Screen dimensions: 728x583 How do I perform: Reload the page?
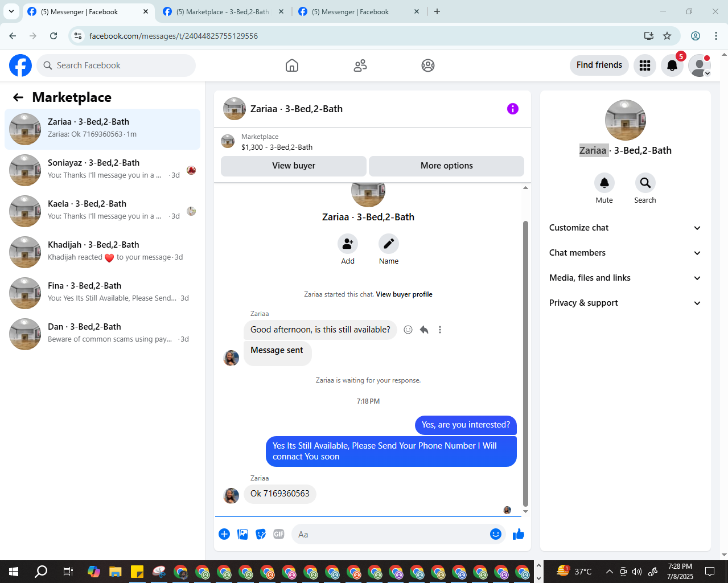coord(54,36)
